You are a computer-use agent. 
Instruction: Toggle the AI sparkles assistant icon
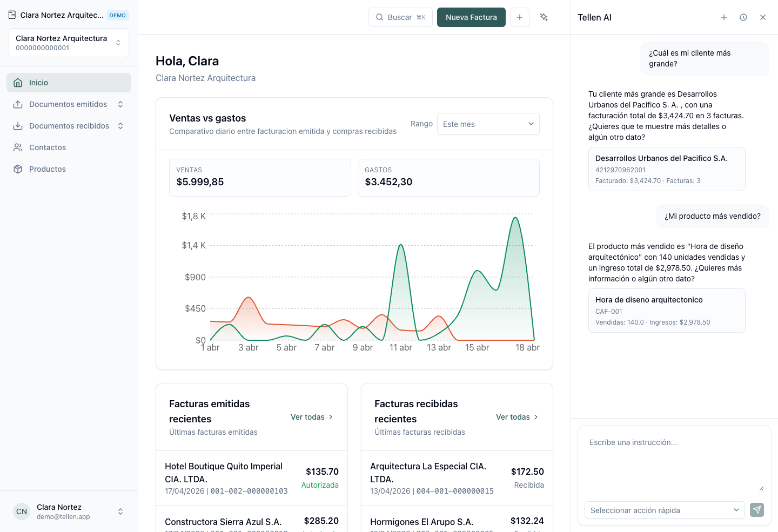(x=544, y=17)
